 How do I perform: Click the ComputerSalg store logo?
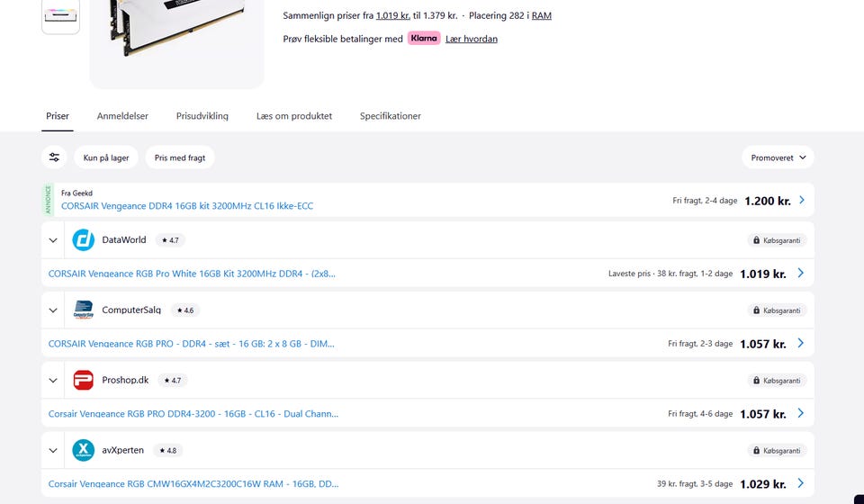[84, 310]
